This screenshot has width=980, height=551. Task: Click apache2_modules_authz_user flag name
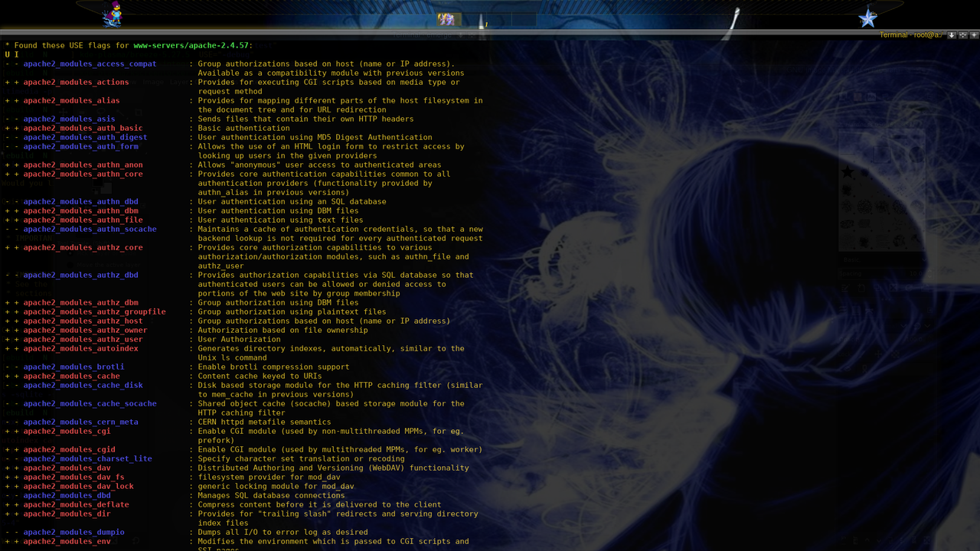point(83,340)
